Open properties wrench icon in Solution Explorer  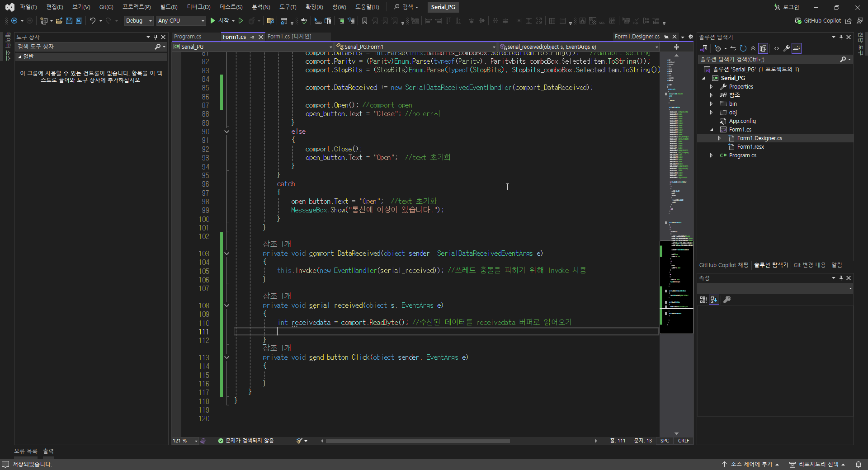pyautogui.click(x=787, y=48)
